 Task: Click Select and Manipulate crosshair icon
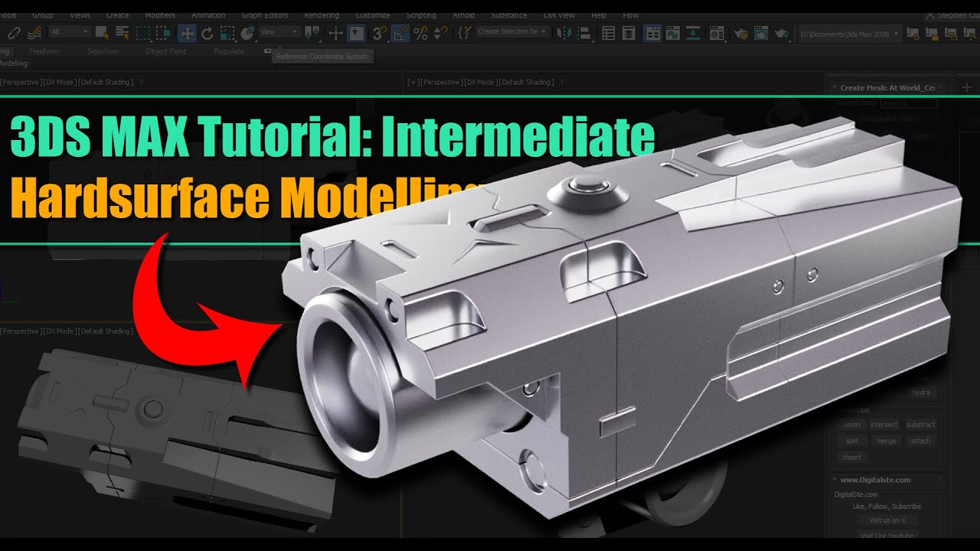click(x=335, y=33)
